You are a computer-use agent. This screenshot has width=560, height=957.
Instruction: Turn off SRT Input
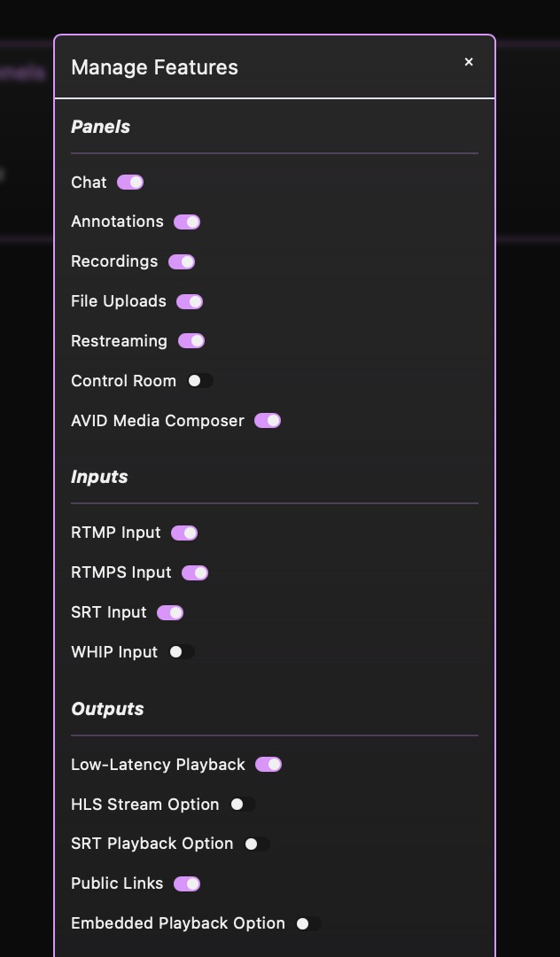coord(170,613)
